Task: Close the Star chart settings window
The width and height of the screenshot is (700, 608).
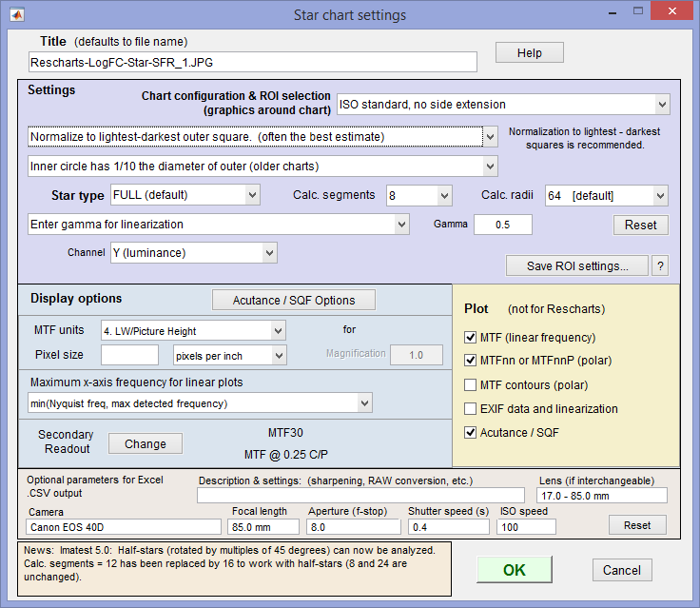Action: click(x=671, y=11)
